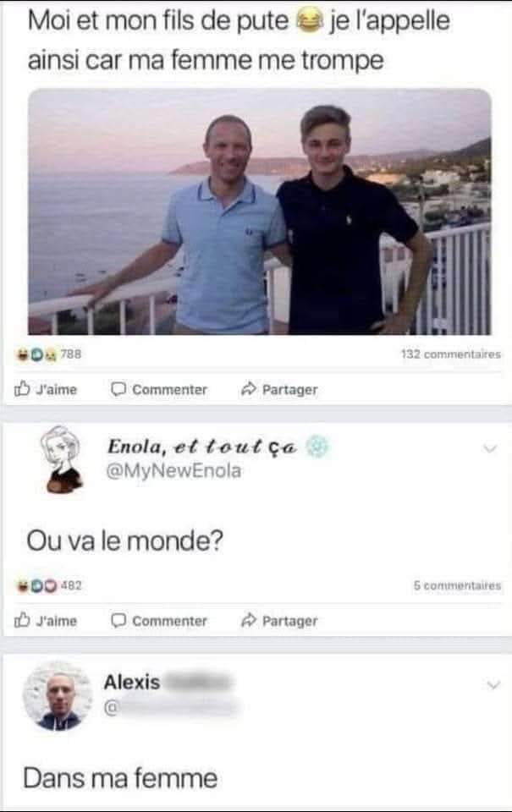Image resolution: width=512 pixels, height=812 pixels.
Task: Expand the chevron menu on Alexis's post
Action: click(x=493, y=685)
